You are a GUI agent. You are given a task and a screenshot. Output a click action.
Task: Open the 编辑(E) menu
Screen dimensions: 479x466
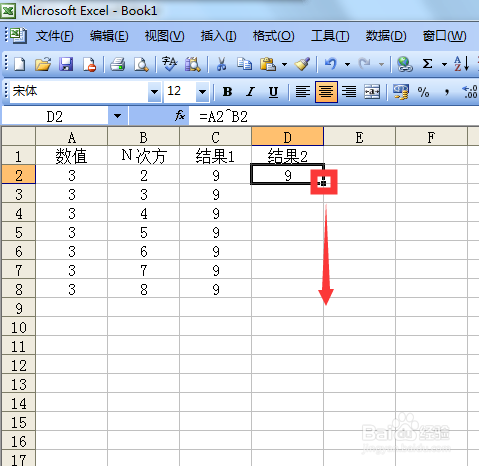(x=109, y=36)
